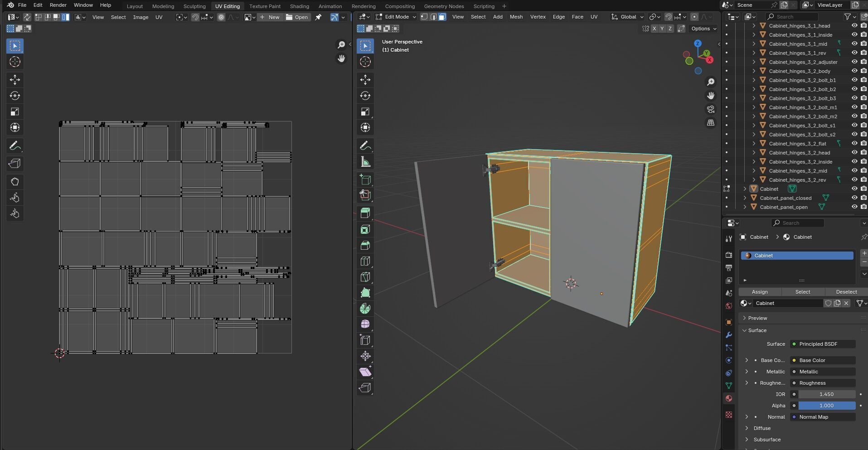Open the Global transform orientation dropdown
868x450 pixels.
[x=627, y=17]
